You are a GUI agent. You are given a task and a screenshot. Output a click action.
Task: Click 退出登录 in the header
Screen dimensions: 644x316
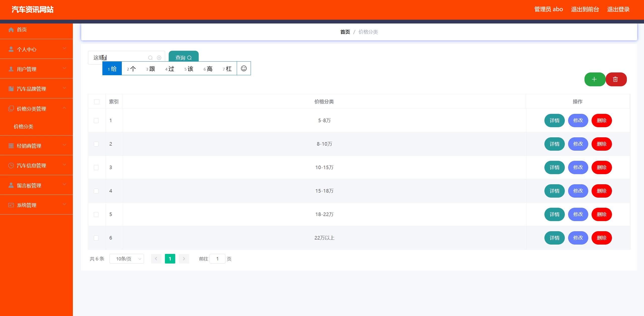(x=618, y=9)
